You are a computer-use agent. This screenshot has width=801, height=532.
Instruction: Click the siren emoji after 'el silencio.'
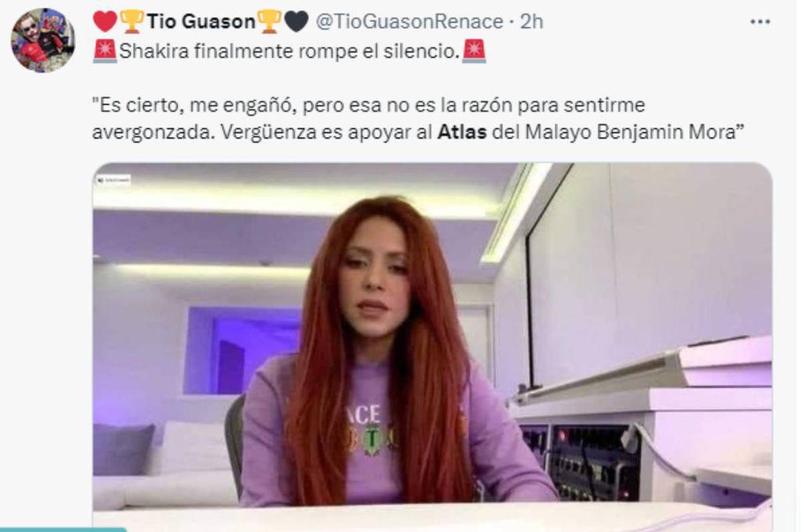(475, 51)
